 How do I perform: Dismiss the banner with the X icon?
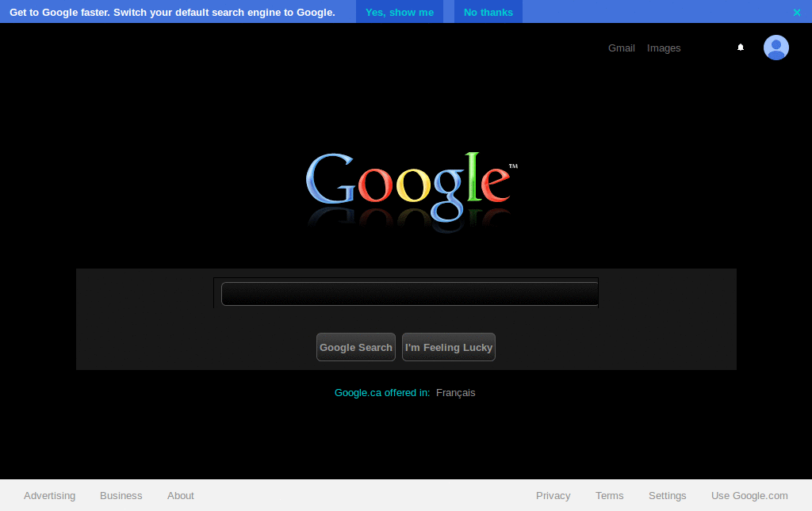coord(797,13)
